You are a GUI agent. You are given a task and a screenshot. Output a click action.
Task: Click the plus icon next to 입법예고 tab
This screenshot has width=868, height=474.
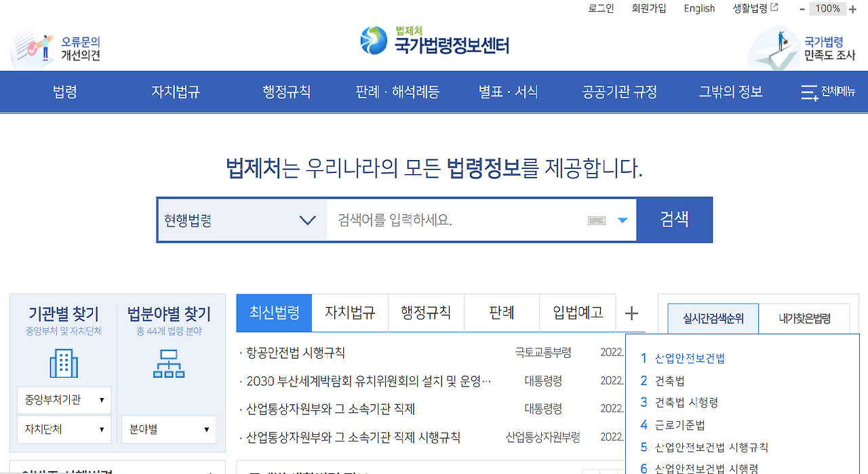[x=631, y=313]
